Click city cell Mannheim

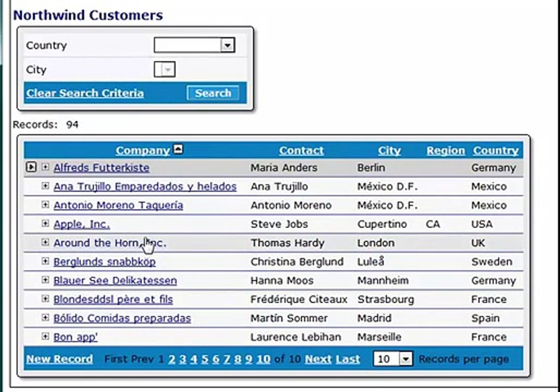[x=383, y=280]
